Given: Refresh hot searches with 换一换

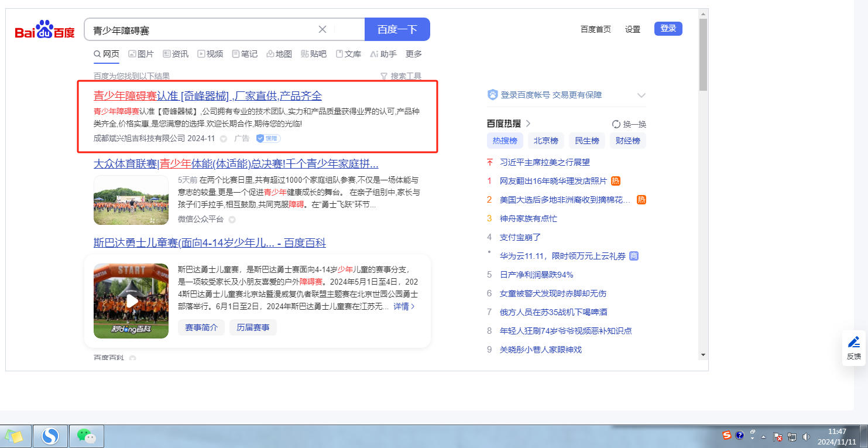Looking at the screenshot, I should tap(629, 124).
